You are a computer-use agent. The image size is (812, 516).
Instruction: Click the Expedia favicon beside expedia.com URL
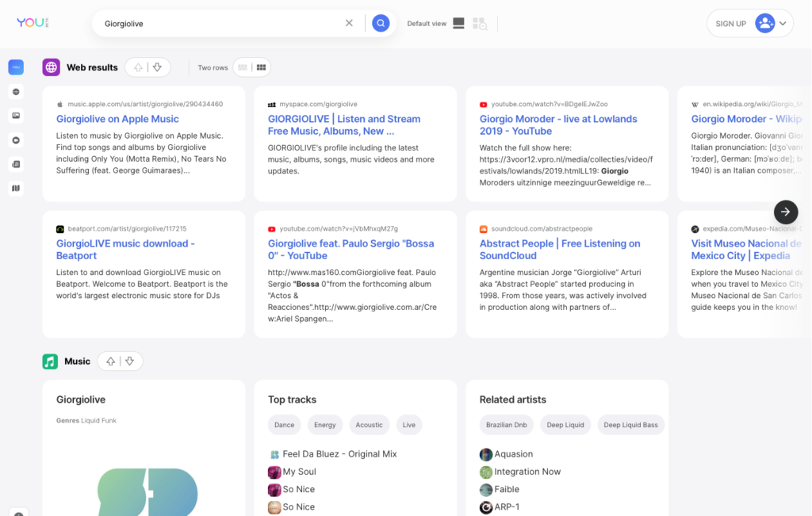coord(695,229)
